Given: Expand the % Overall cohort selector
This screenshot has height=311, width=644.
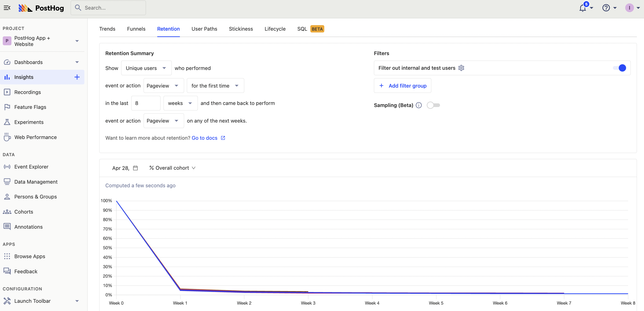Looking at the screenshot, I should tap(172, 168).
